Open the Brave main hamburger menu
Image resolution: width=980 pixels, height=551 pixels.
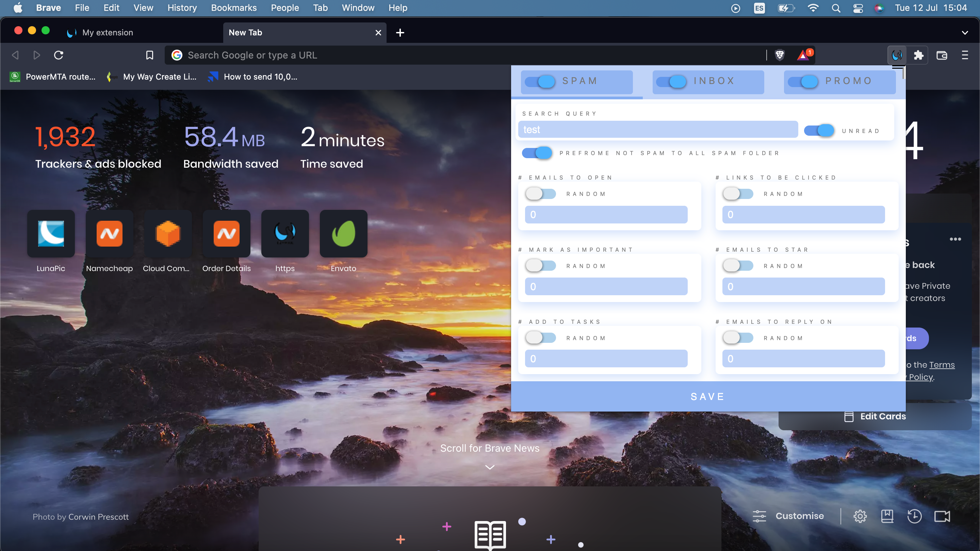tap(965, 55)
